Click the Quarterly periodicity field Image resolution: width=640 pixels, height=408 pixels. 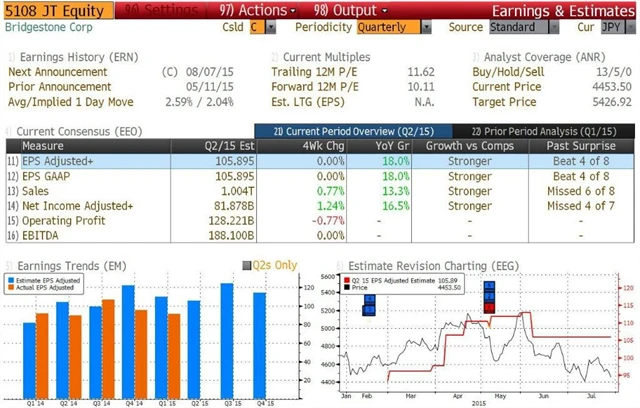tap(388, 27)
